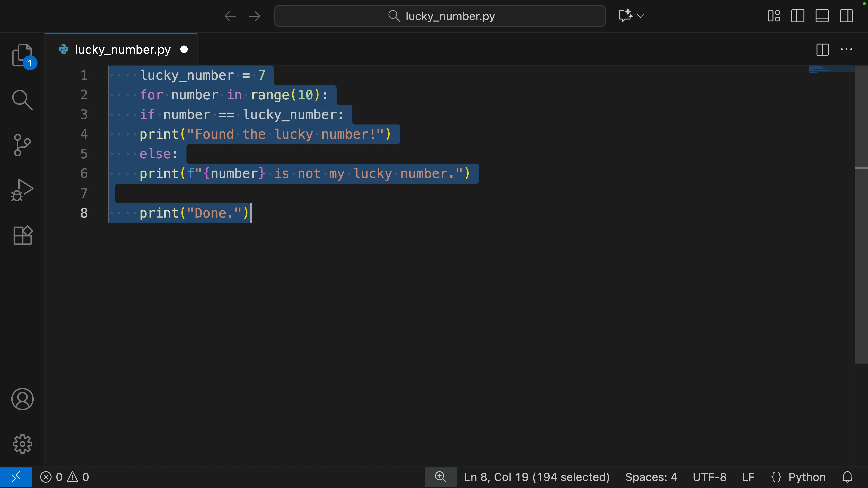Open the Python language mode selector
This screenshot has height=488, width=868.
click(807, 477)
